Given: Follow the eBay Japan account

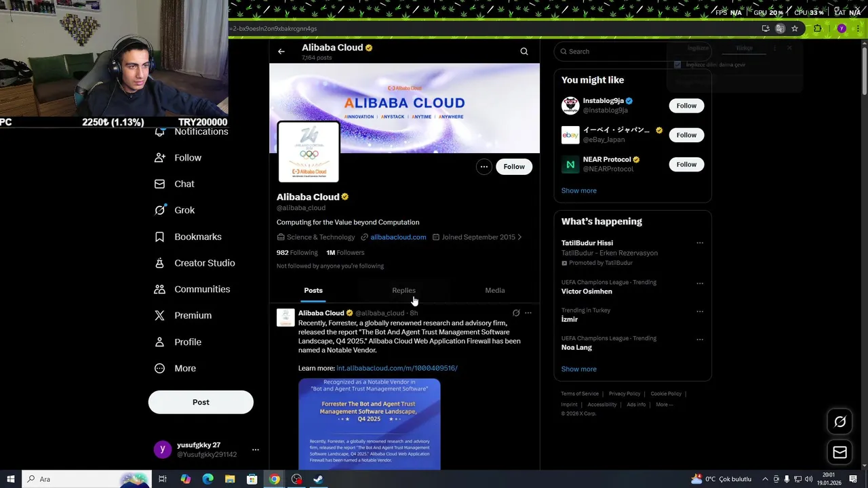Looking at the screenshot, I should (x=686, y=135).
